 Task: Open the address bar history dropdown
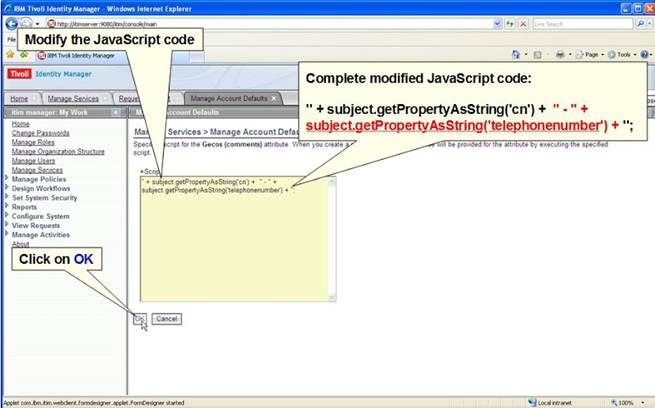497,24
